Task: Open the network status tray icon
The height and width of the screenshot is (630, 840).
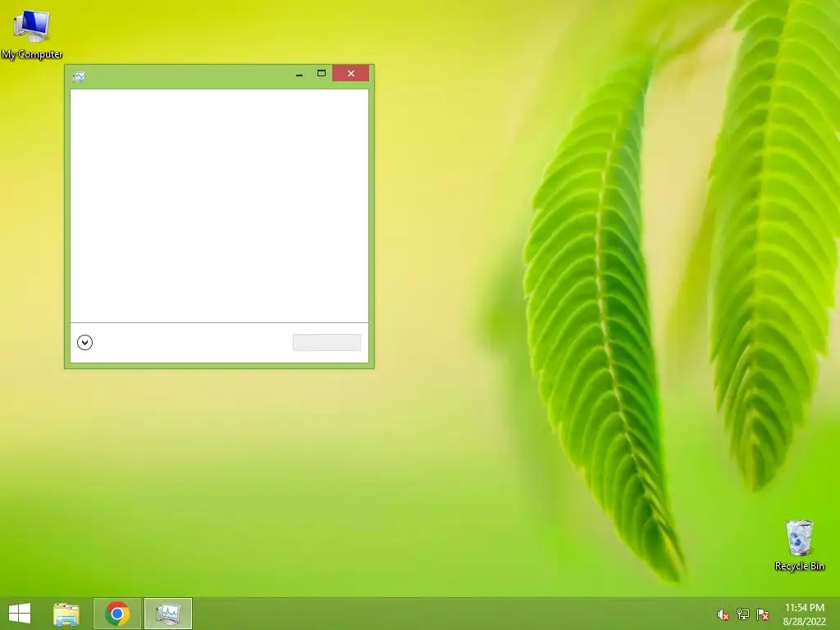Action: click(x=742, y=614)
